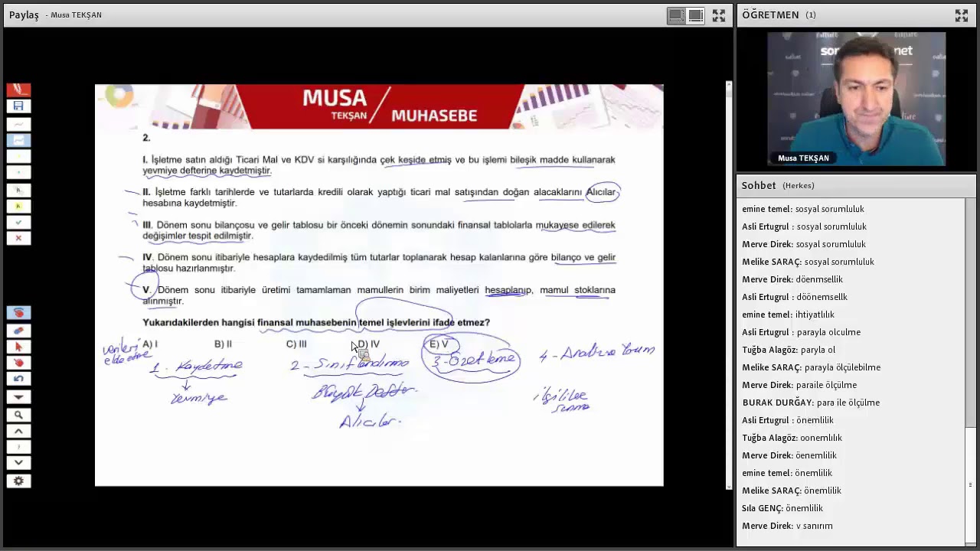Click chat message 'Tuğba Alagöz: paryla ol'

[x=789, y=350]
